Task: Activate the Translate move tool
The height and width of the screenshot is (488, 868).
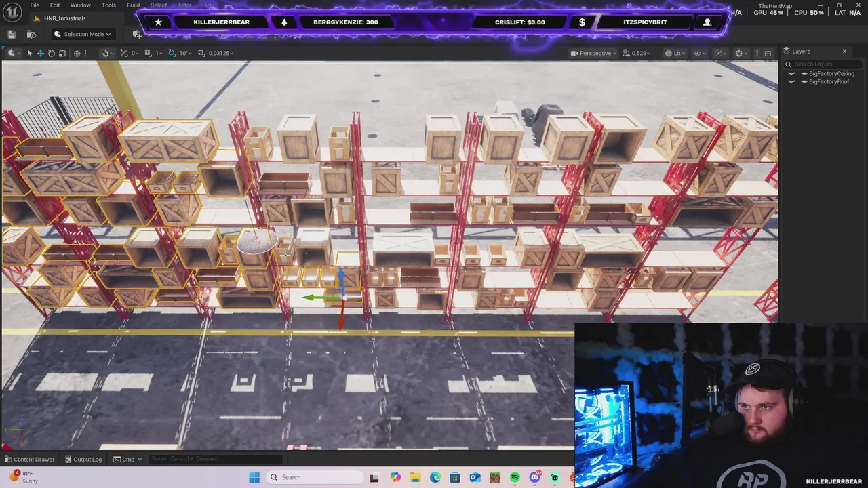Action: click(40, 53)
